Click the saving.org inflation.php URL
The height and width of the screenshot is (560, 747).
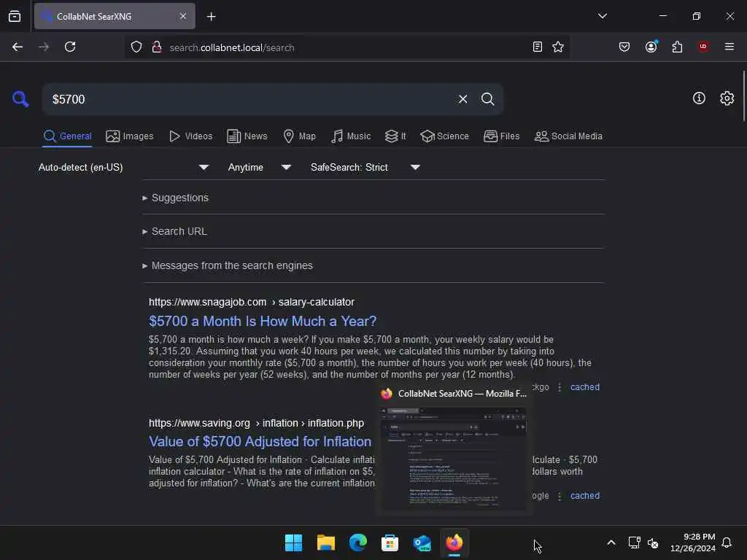click(x=256, y=423)
